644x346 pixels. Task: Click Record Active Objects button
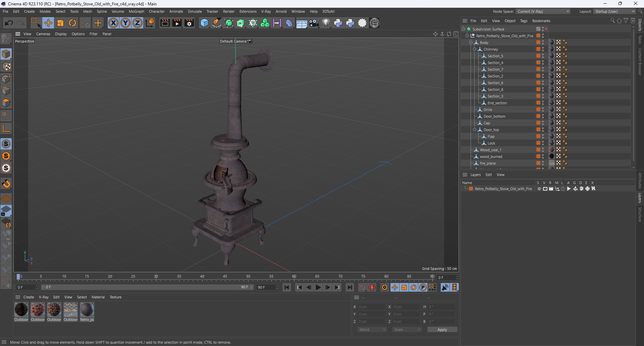pos(363,287)
